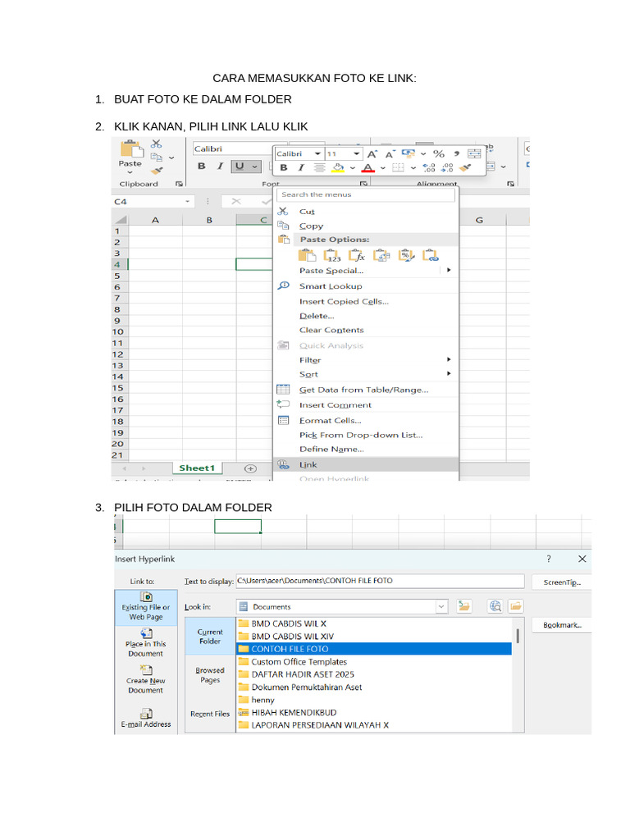Click the Borders icon in mini toolbar

398,167
